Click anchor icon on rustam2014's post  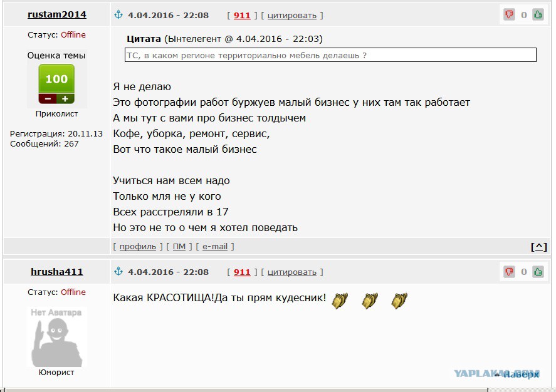tap(118, 14)
